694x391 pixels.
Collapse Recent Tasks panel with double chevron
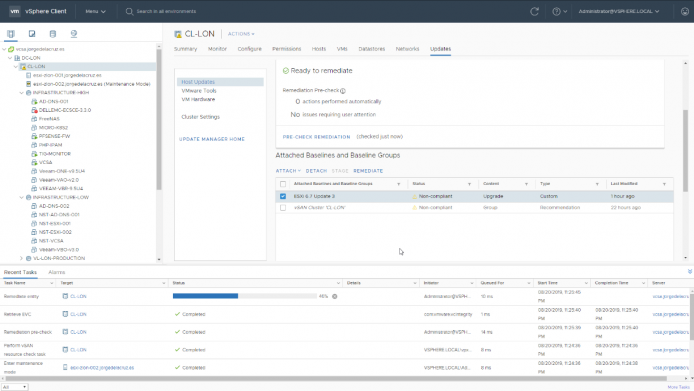pos(690,271)
